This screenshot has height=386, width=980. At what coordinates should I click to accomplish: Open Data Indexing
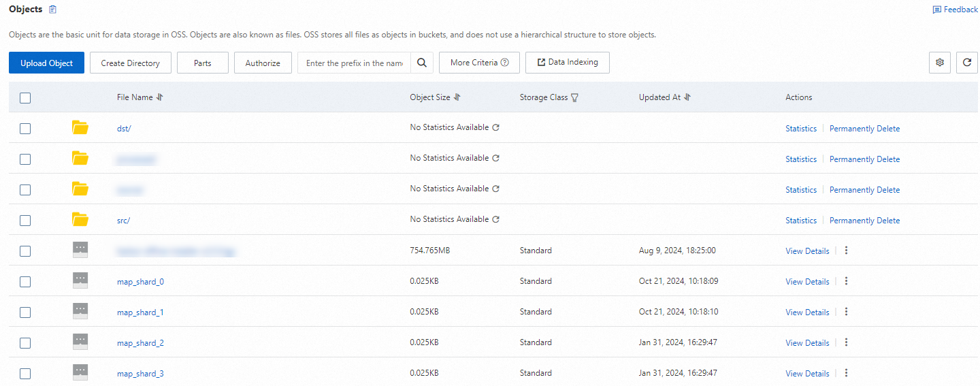(x=567, y=63)
